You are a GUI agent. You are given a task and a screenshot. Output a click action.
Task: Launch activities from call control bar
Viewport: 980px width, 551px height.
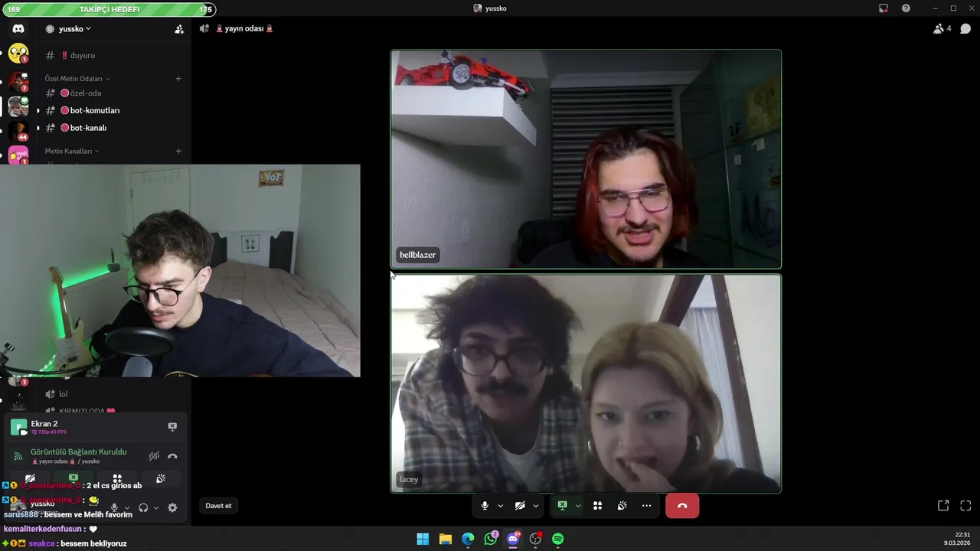597,506
